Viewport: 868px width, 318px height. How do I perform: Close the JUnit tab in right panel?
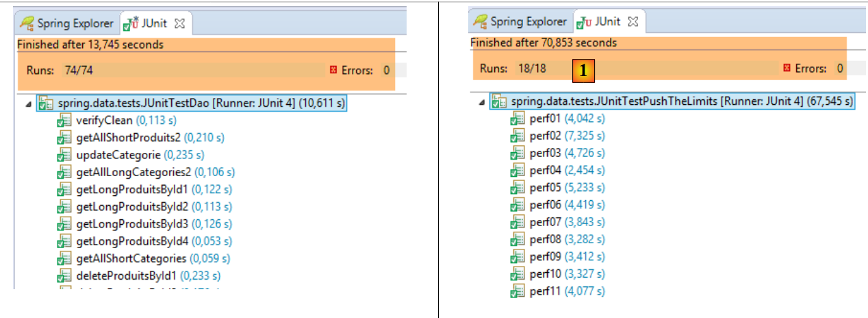click(x=633, y=22)
